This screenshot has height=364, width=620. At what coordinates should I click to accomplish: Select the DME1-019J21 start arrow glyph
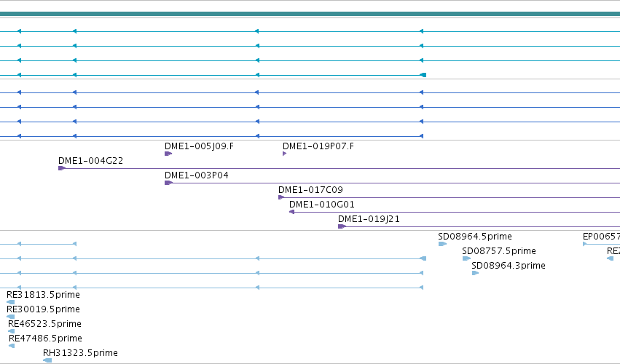(342, 227)
